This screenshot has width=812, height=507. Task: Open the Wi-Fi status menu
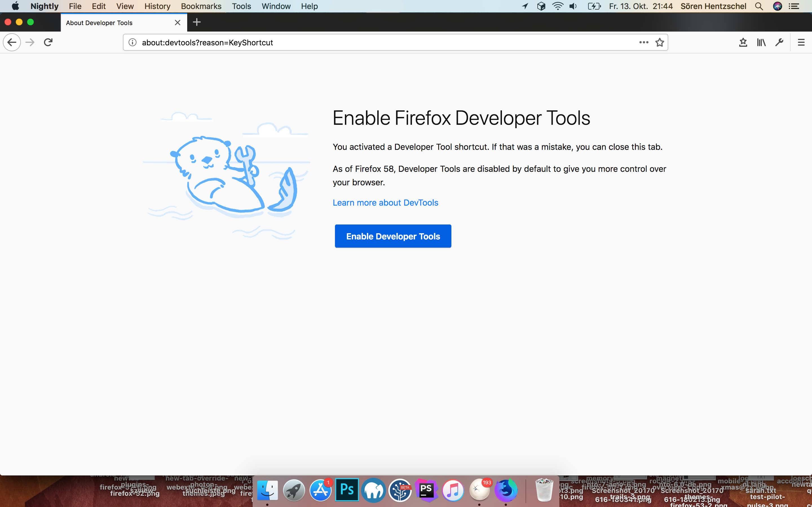tap(557, 6)
